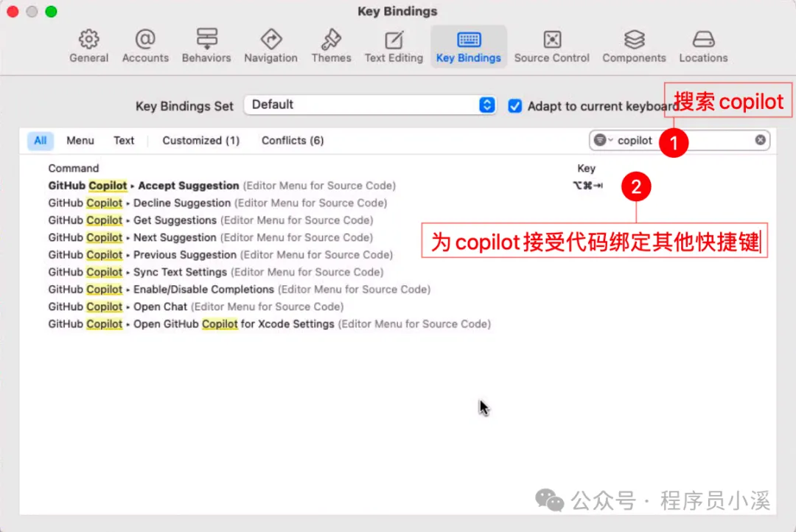
Task: Open the Text Editing settings
Action: coord(394,46)
